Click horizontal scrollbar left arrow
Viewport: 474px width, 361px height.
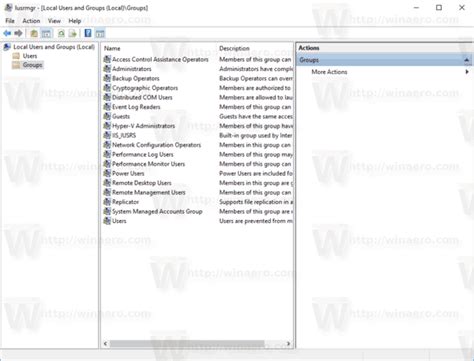tap(105, 344)
